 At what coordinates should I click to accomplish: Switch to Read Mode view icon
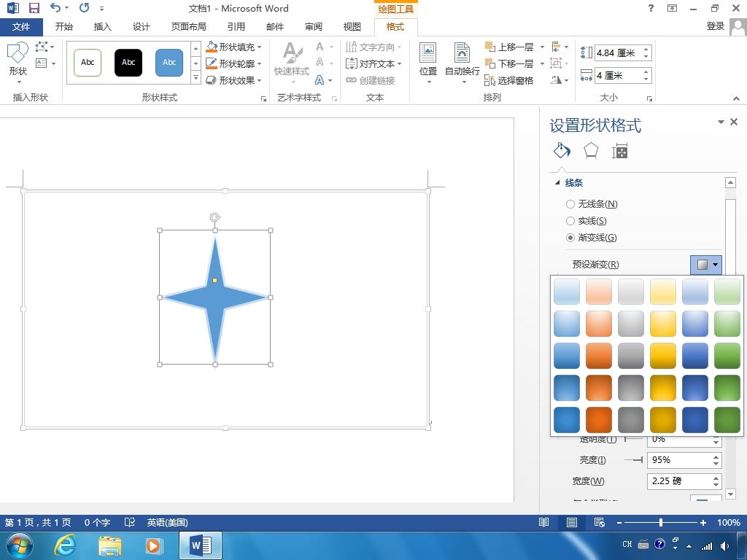click(x=543, y=522)
